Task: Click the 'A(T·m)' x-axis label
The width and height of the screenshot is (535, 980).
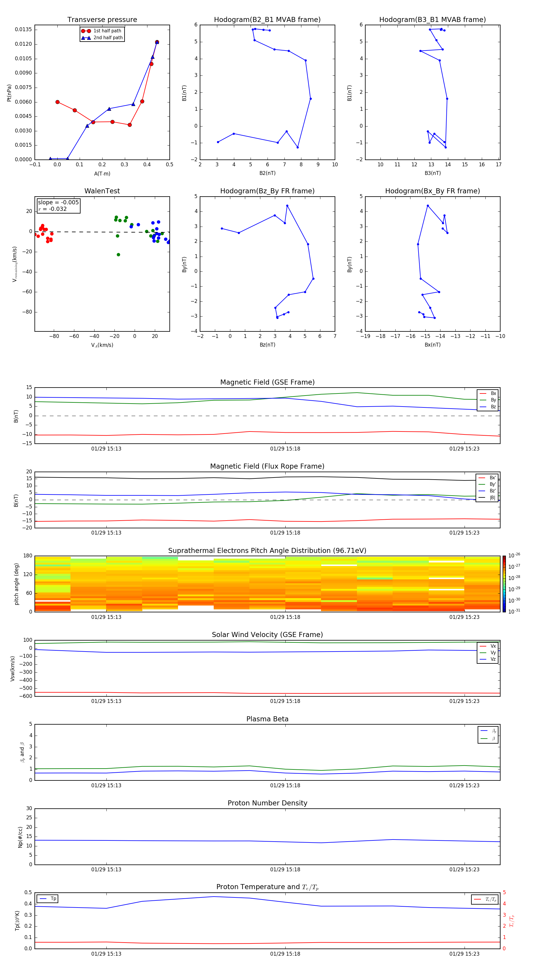Action: point(102,174)
